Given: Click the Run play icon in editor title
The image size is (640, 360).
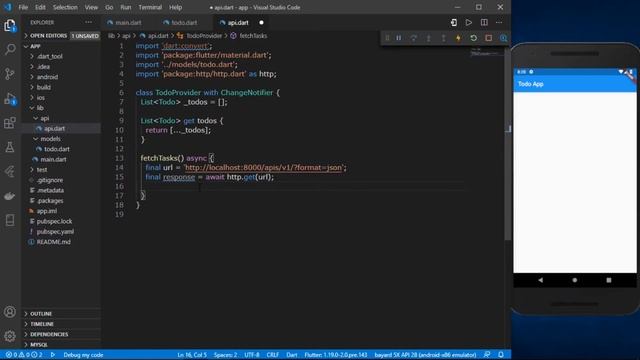Looking at the screenshot, I should [469, 22].
